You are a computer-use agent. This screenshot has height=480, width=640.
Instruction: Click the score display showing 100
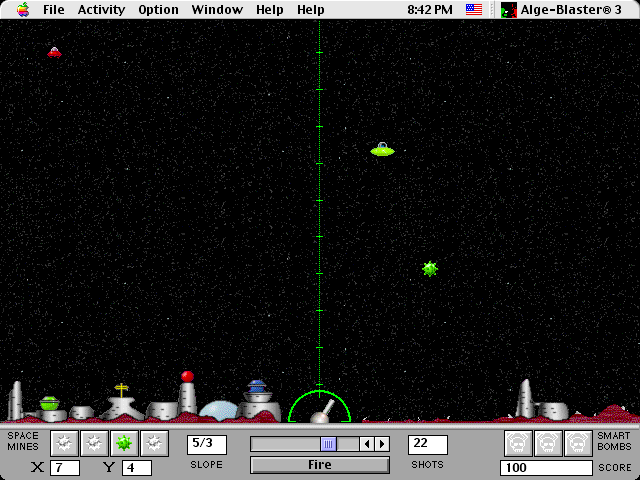[546, 468]
